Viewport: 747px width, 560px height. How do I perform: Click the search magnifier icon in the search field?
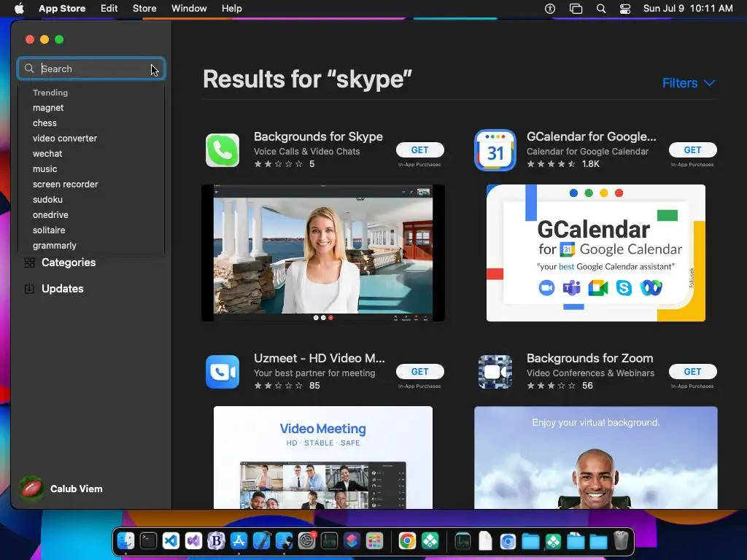point(29,69)
